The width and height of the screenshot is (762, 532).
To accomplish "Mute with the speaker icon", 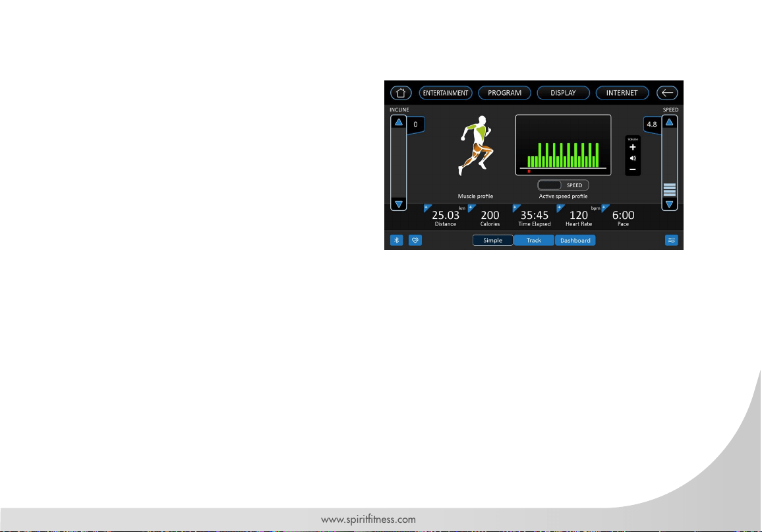I will pos(632,158).
